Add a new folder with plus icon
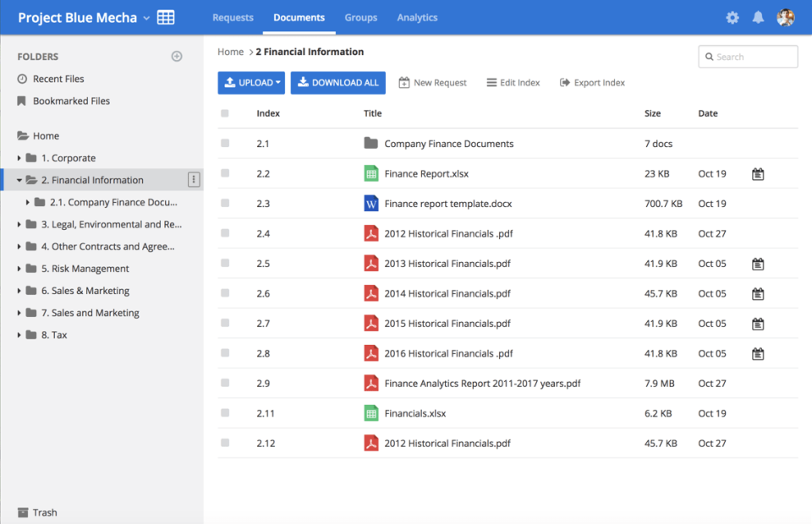 [177, 57]
